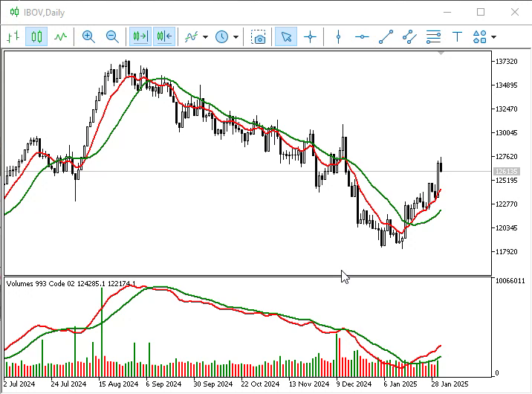Open the timeframe period clock button

pos(221,36)
